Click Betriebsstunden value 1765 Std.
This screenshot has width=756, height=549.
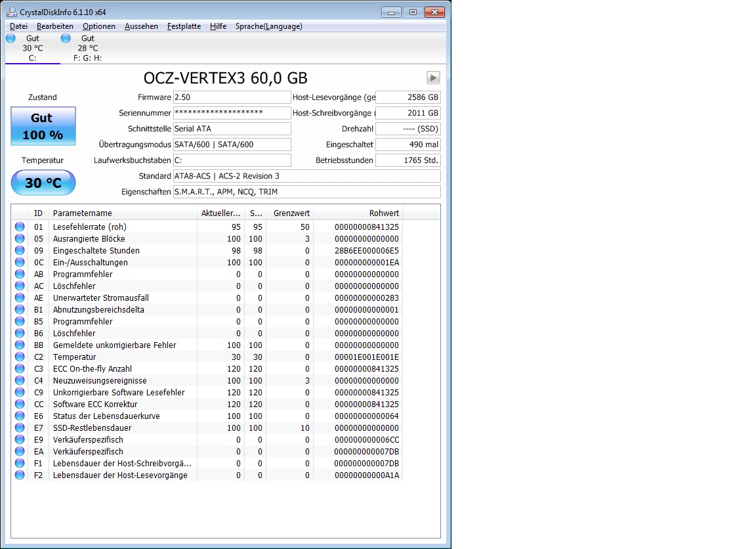(x=408, y=160)
